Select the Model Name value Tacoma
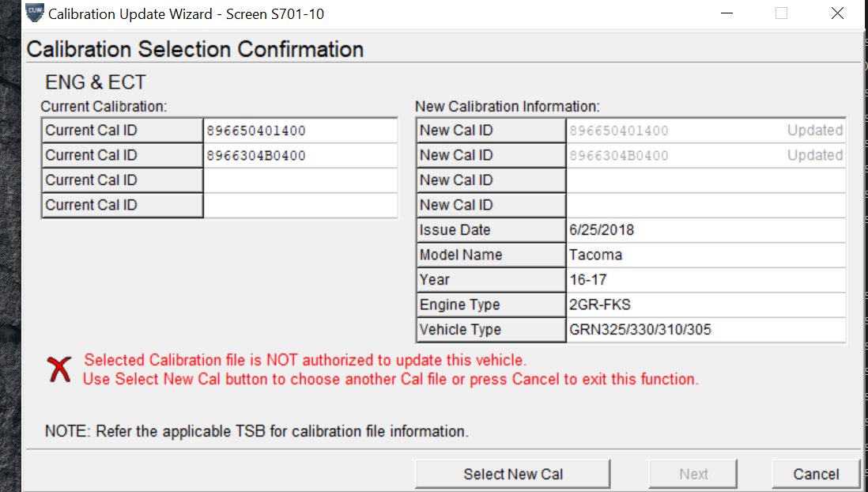The width and height of the screenshot is (868, 492). coord(595,255)
